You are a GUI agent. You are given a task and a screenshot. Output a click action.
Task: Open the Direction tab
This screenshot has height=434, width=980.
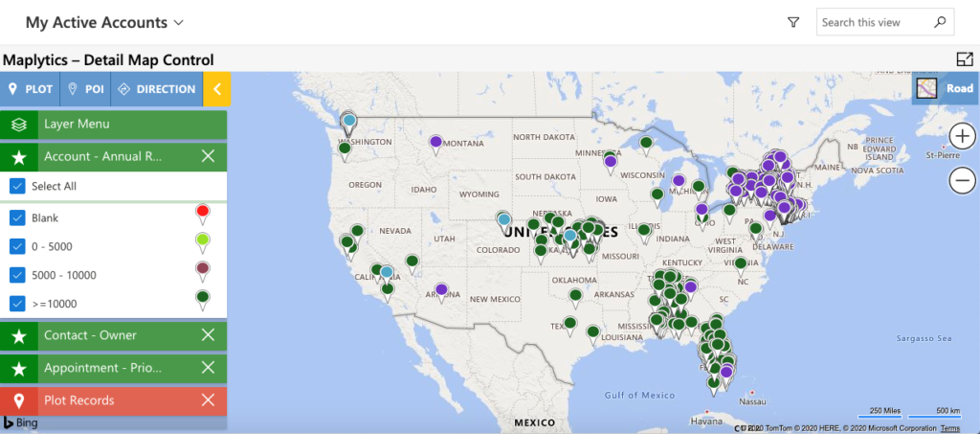[x=157, y=89]
